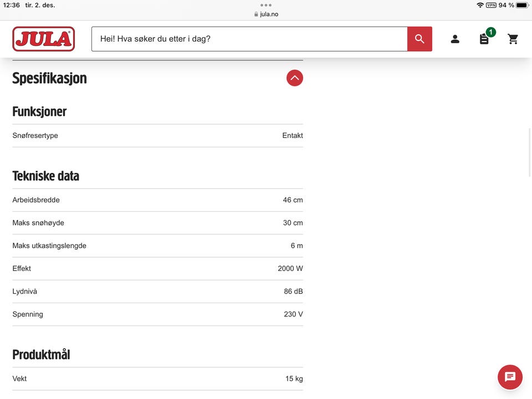Tap the date 'tir. 2. des.'
Image resolution: width=532 pixels, height=399 pixels.
tap(40, 5)
